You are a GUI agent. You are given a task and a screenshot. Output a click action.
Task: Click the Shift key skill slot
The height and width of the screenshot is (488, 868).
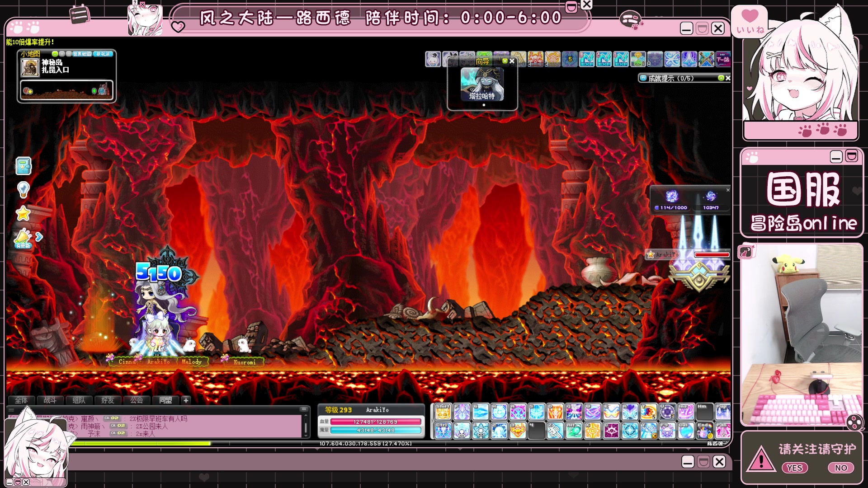point(443,412)
